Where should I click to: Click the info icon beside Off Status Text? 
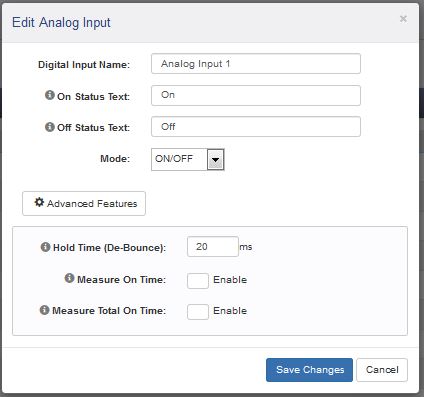coord(50,127)
